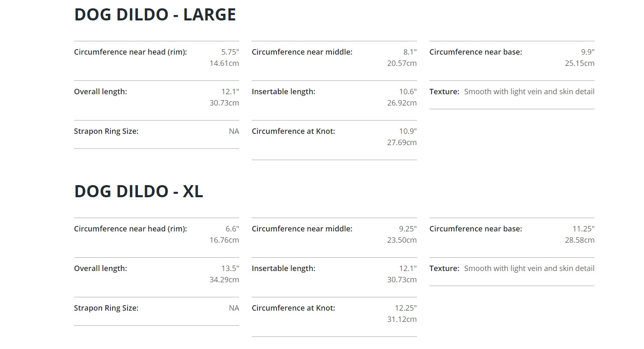The image size is (644, 349).
Task: Click the XL section texture description text
Action: [x=529, y=269]
